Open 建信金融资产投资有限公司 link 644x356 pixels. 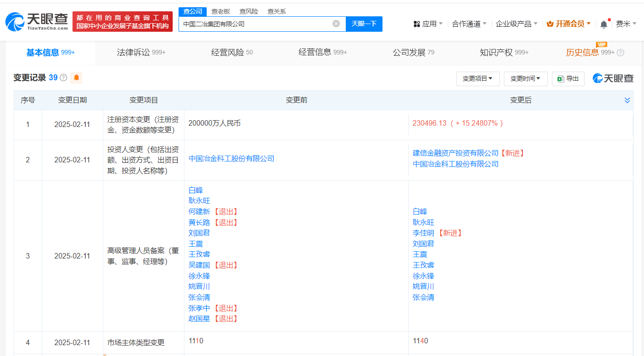coord(455,153)
